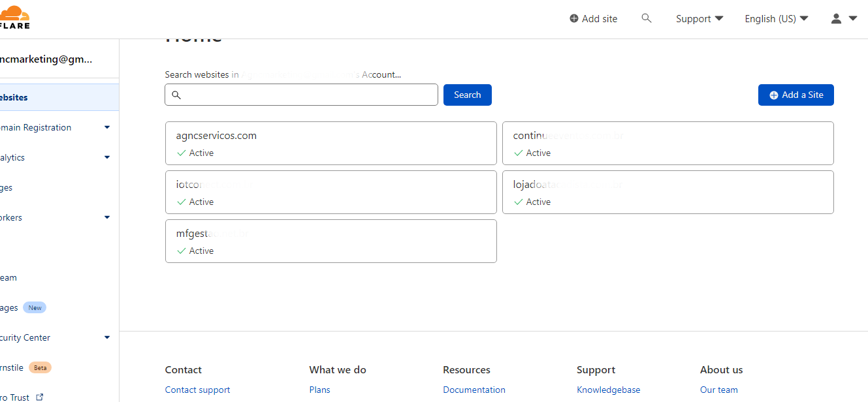Expand the Workers sidebar section
This screenshot has height=402, width=868.
[107, 218]
